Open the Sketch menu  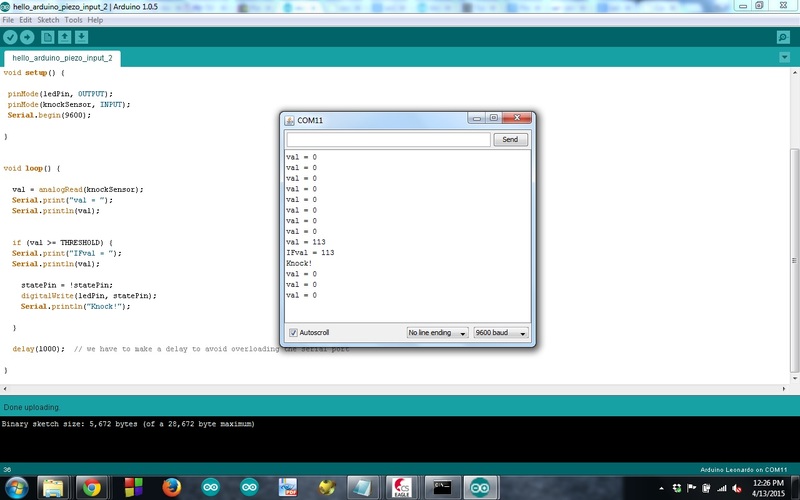click(x=48, y=20)
